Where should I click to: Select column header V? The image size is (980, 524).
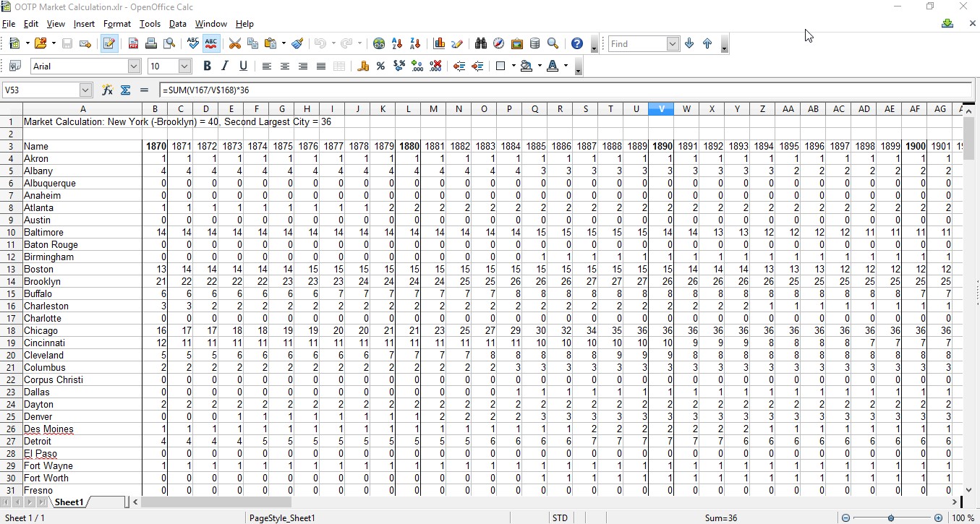coord(661,109)
